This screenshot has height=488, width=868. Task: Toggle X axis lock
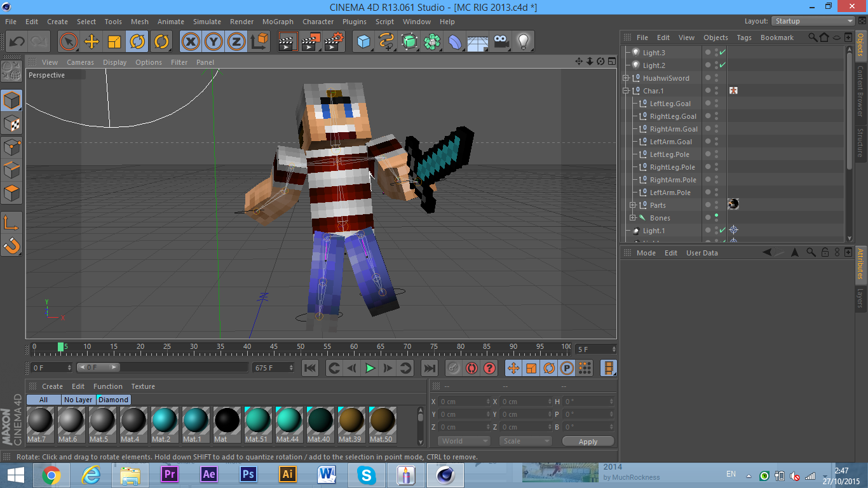click(191, 42)
